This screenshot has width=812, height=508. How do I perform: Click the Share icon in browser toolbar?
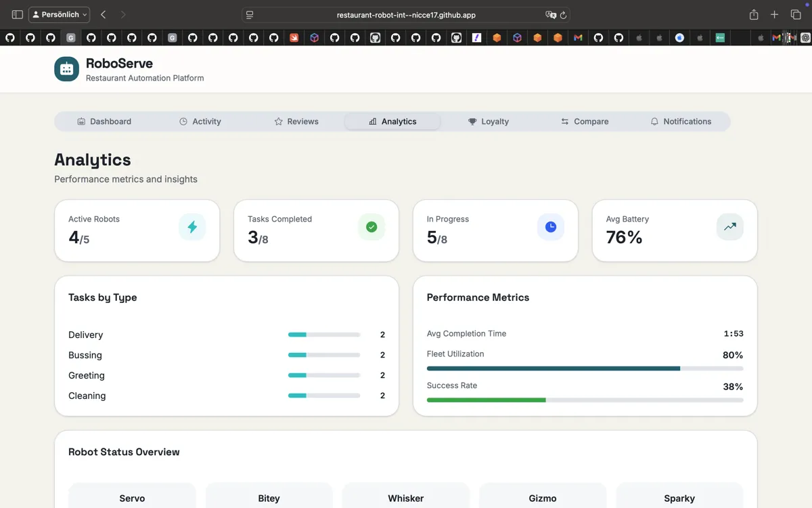click(x=754, y=14)
